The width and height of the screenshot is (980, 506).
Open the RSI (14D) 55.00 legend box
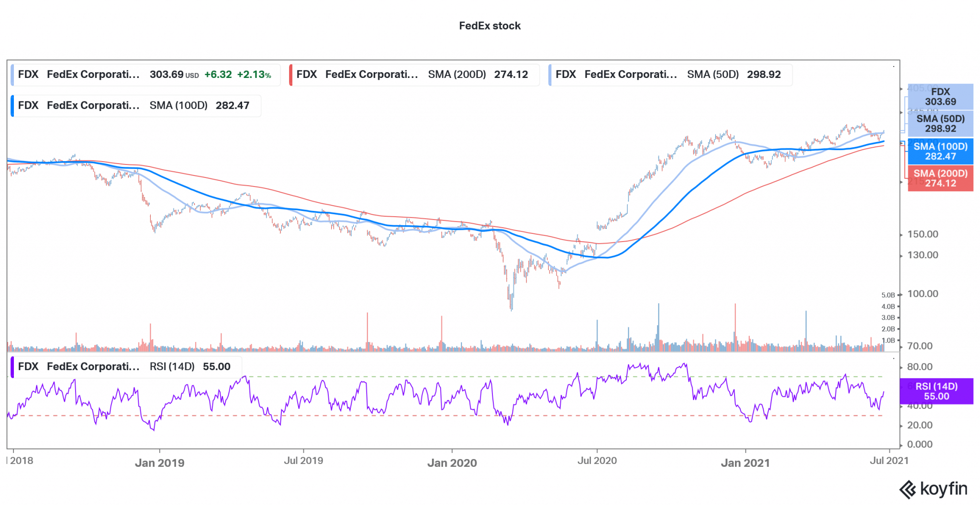click(x=126, y=367)
